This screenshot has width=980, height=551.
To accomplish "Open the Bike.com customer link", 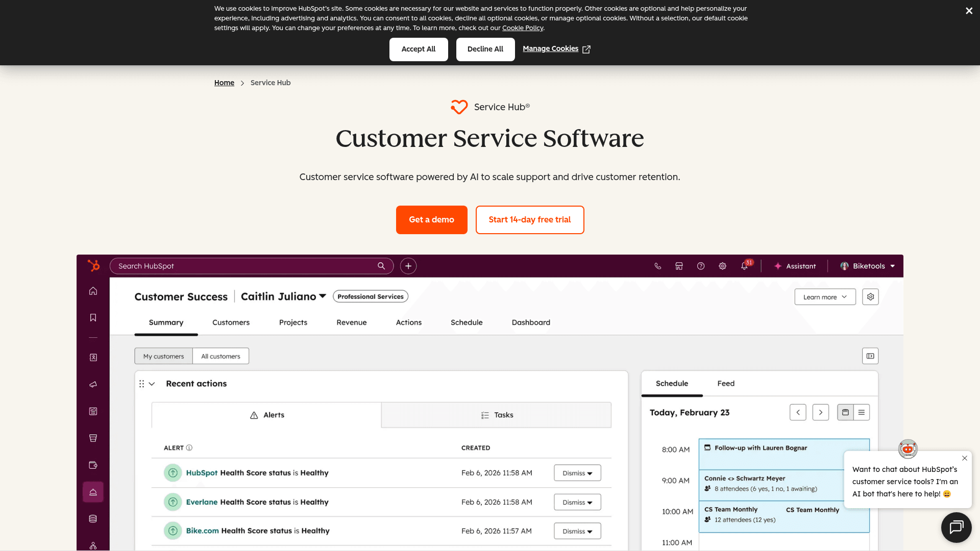I will point(202,531).
